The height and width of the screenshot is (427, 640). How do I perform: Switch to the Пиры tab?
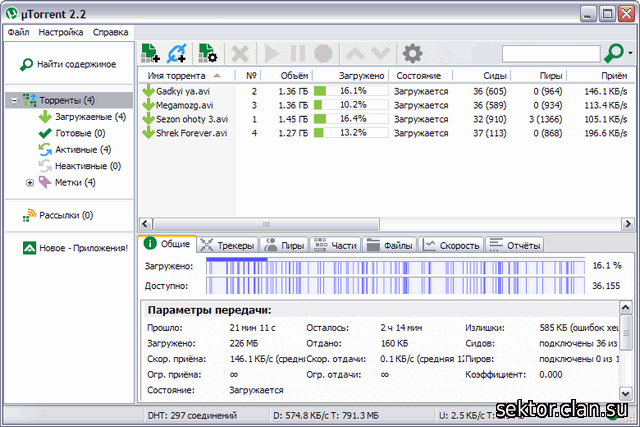[x=284, y=245]
